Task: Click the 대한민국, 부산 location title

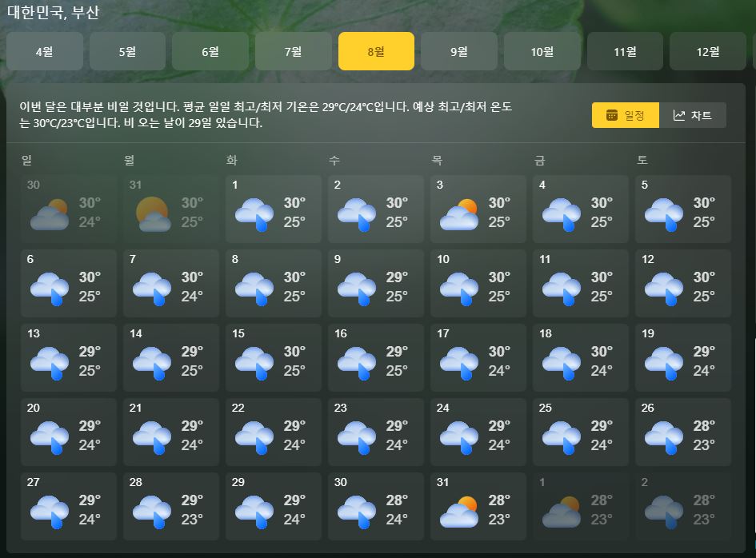Action: (x=53, y=11)
